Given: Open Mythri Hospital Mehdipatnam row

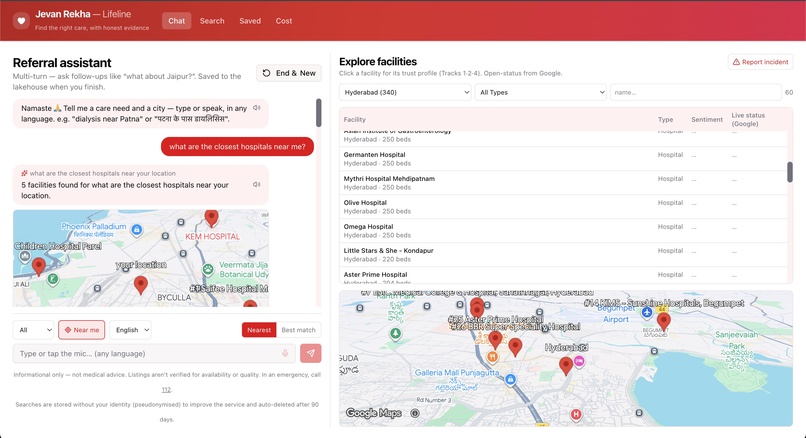Looking at the screenshot, I should [x=563, y=183].
